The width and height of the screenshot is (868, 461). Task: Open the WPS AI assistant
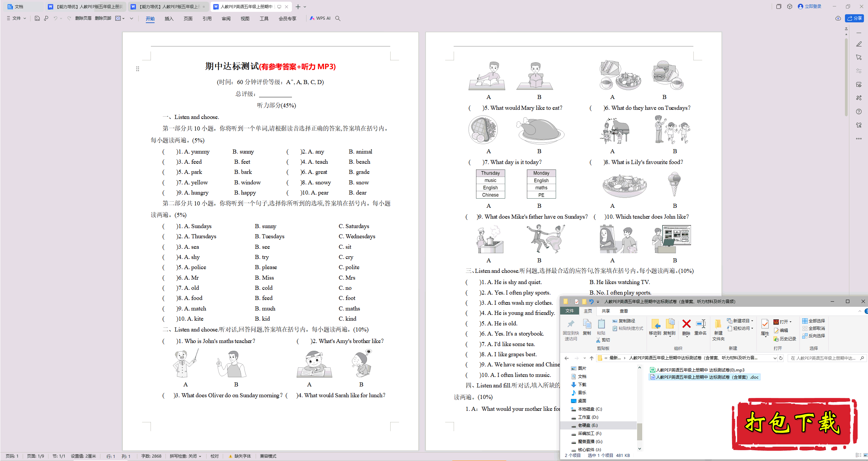point(320,18)
